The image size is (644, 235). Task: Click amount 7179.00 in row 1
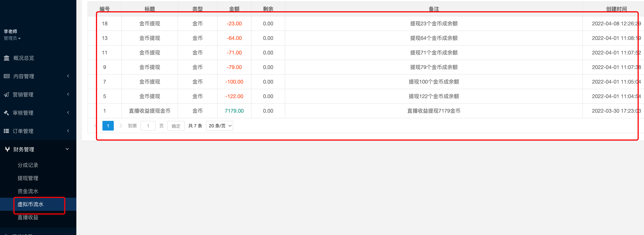[234, 111]
